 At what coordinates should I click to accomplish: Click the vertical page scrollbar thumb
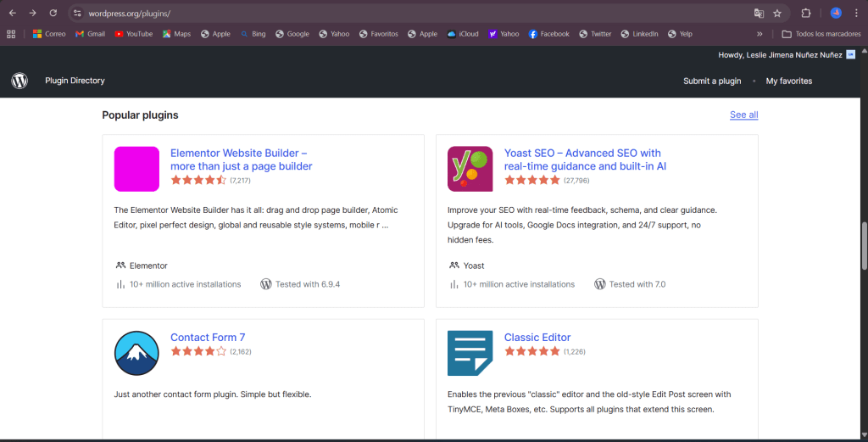(x=864, y=246)
